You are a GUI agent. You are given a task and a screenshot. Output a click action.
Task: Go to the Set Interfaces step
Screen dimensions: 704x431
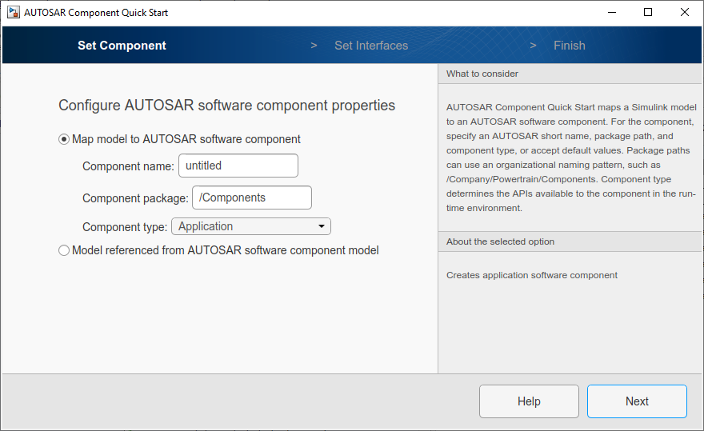coord(371,46)
